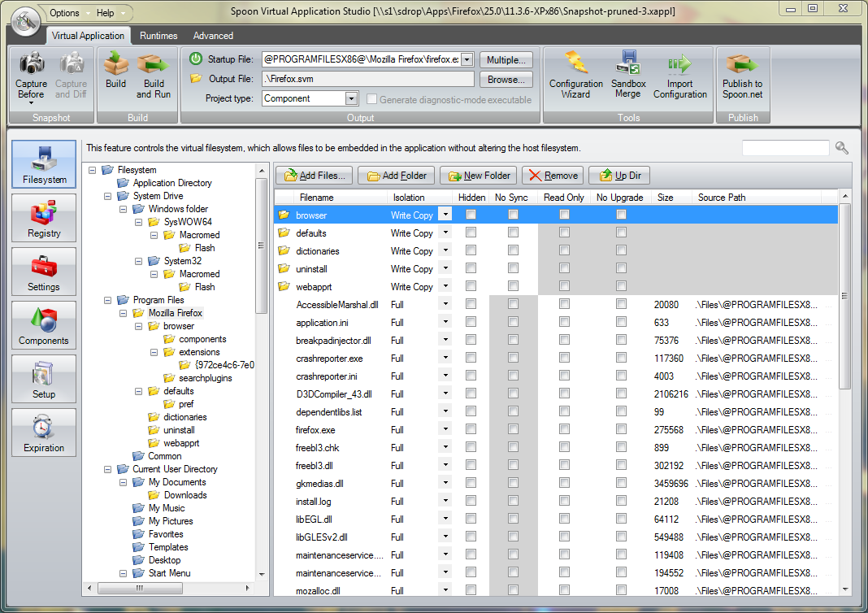Click the webapprt folder icon in file list
This screenshot has height=613, width=868.
tap(284, 286)
